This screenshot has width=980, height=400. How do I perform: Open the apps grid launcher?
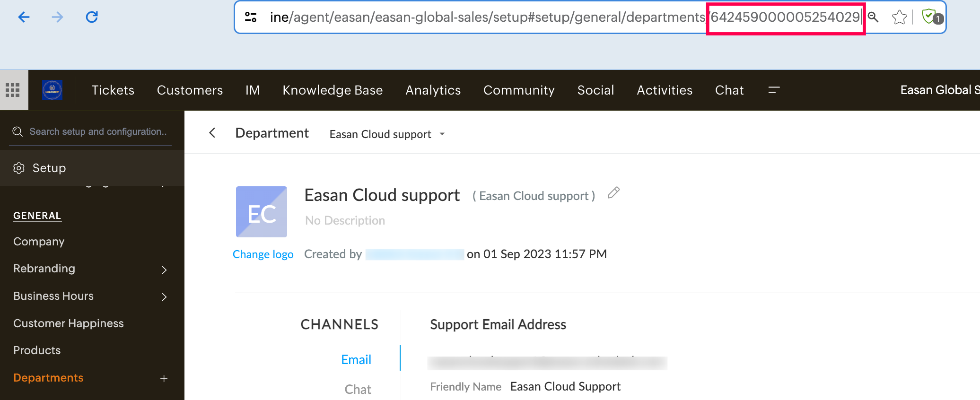(x=13, y=90)
